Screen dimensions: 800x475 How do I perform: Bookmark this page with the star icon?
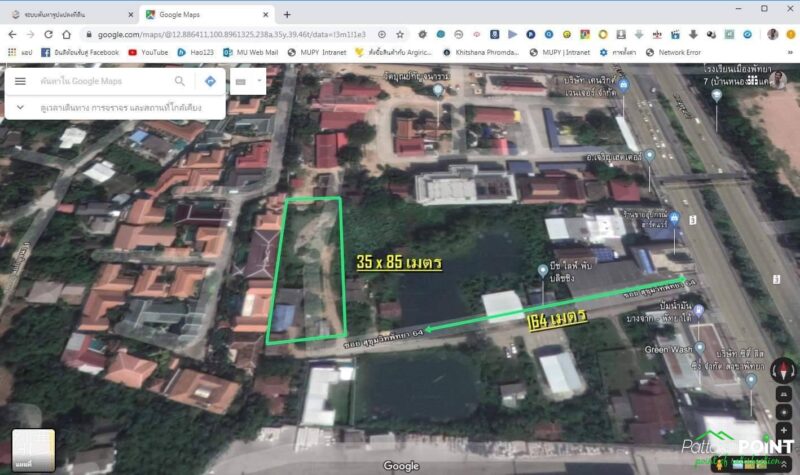[398, 34]
